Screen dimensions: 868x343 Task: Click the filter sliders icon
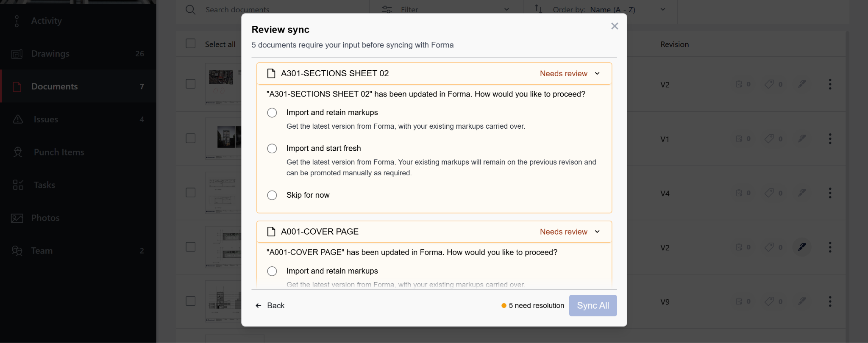pyautogui.click(x=387, y=10)
